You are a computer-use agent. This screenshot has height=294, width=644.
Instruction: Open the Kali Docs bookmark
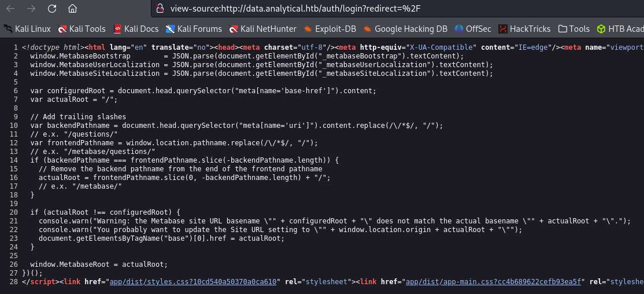(136, 29)
